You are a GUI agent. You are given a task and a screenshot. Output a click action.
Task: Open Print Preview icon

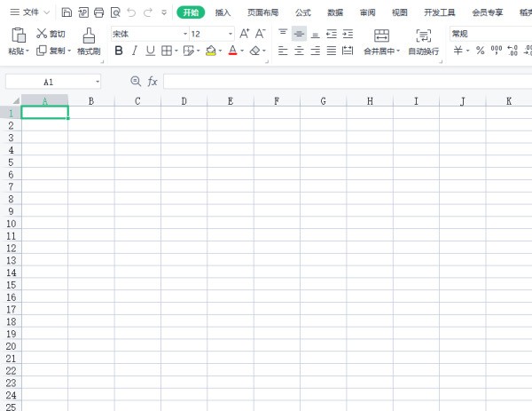(x=115, y=12)
